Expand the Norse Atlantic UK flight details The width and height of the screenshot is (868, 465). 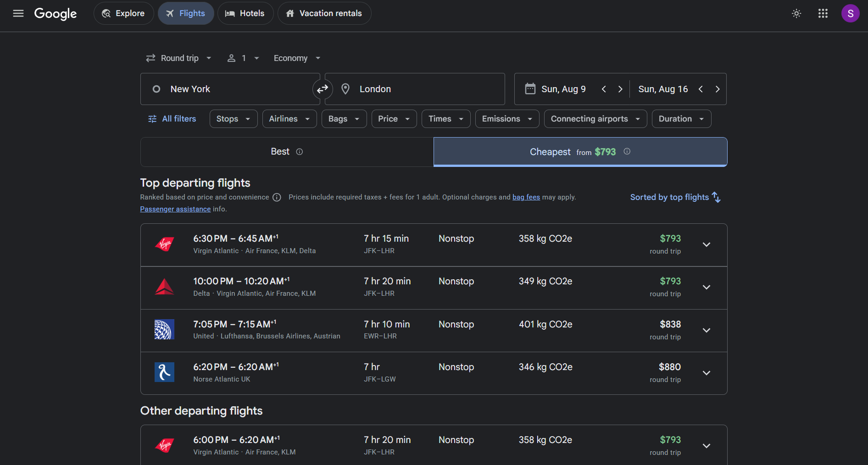tap(707, 373)
